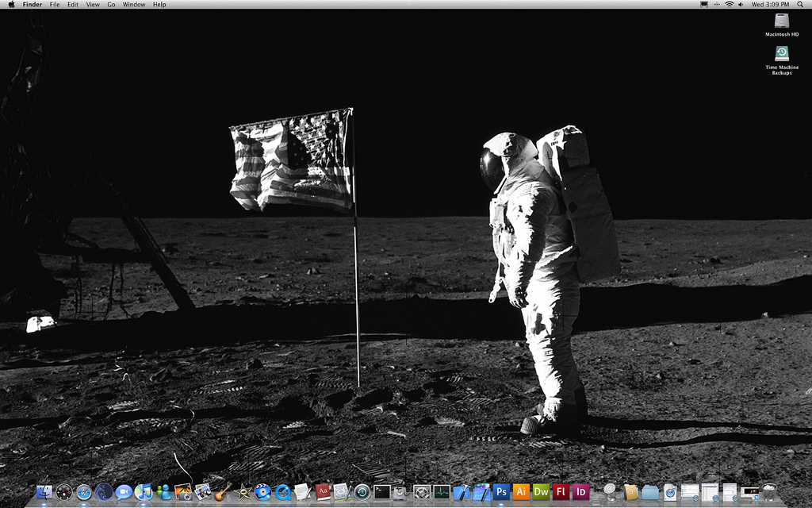The image size is (812, 508).
Task: Launch Adobe Illustrator from the Dock
Action: coord(521,492)
